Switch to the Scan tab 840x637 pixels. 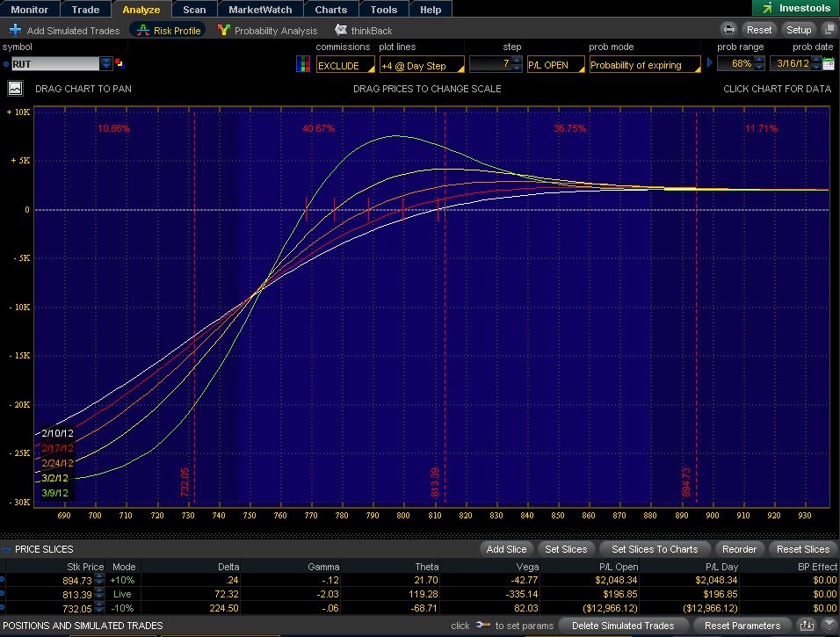(x=194, y=9)
